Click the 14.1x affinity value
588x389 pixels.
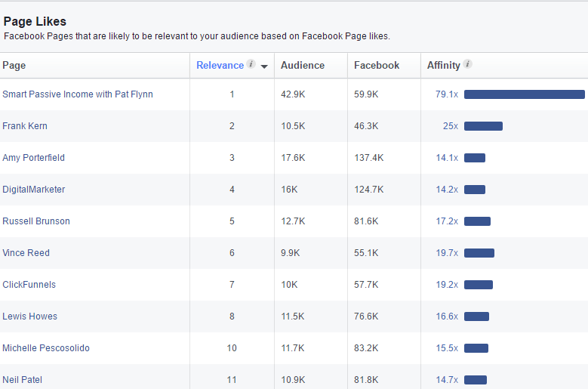click(447, 158)
